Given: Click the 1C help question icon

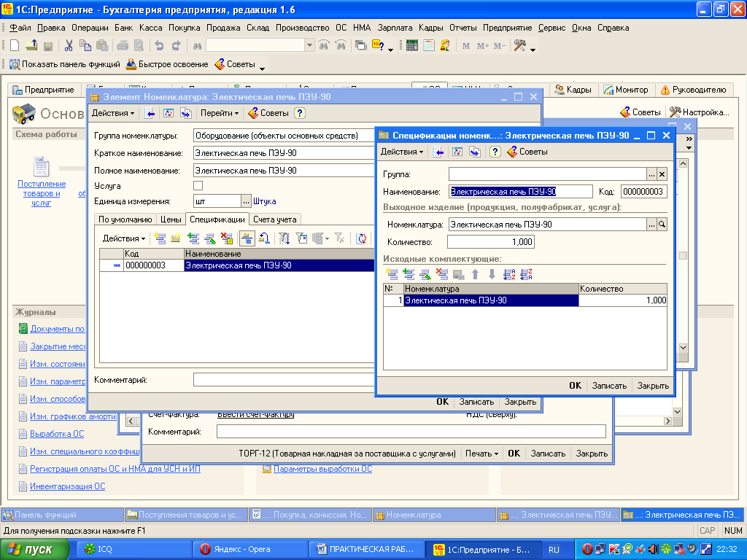Looking at the screenshot, I should pyautogui.click(x=379, y=46).
